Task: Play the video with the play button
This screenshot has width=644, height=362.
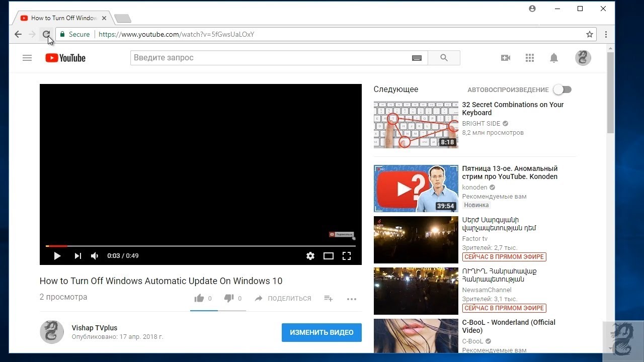Action: [x=57, y=256]
